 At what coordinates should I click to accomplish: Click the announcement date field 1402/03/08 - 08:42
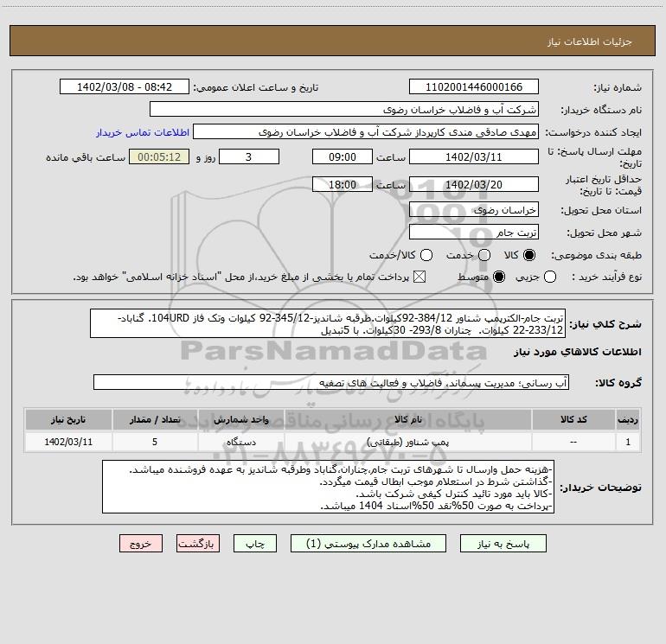(x=125, y=86)
